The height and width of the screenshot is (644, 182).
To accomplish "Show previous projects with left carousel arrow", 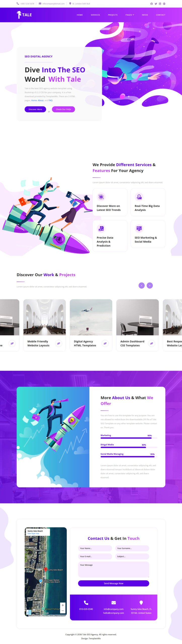I will (141, 286).
